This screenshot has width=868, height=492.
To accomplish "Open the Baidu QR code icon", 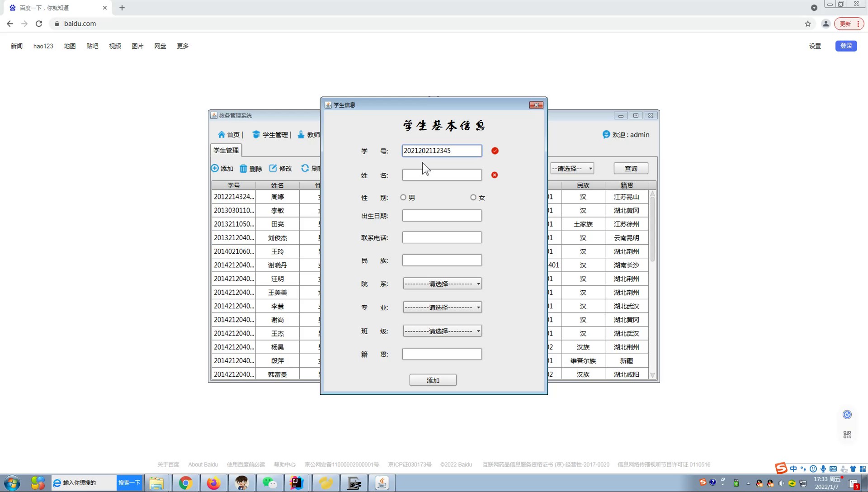I will click(847, 435).
